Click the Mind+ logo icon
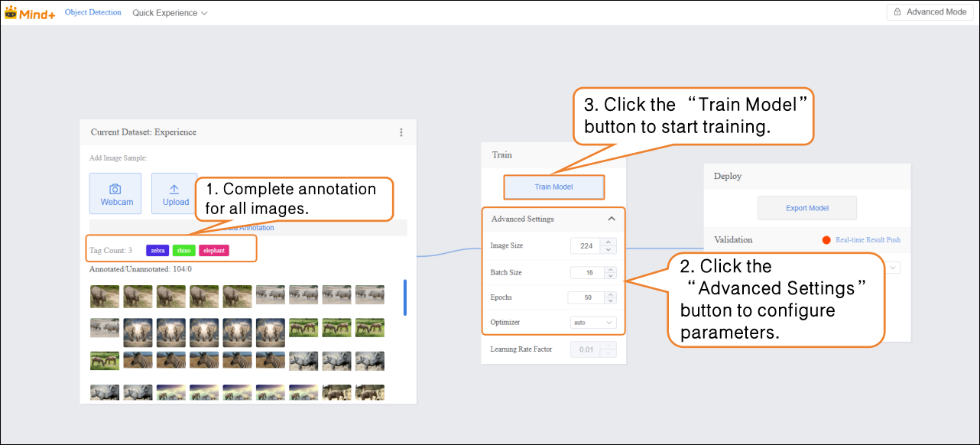This screenshot has height=445, width=980. [11, 13]
